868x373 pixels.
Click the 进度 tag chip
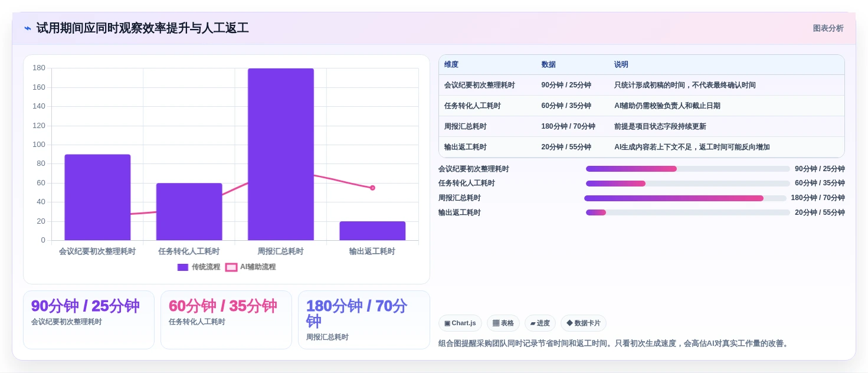540,323
